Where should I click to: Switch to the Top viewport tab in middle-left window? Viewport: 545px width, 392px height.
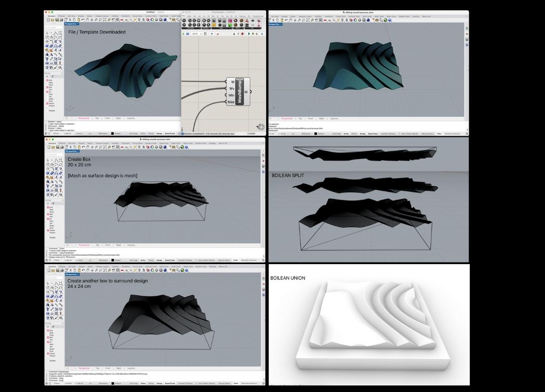[97, 245]
